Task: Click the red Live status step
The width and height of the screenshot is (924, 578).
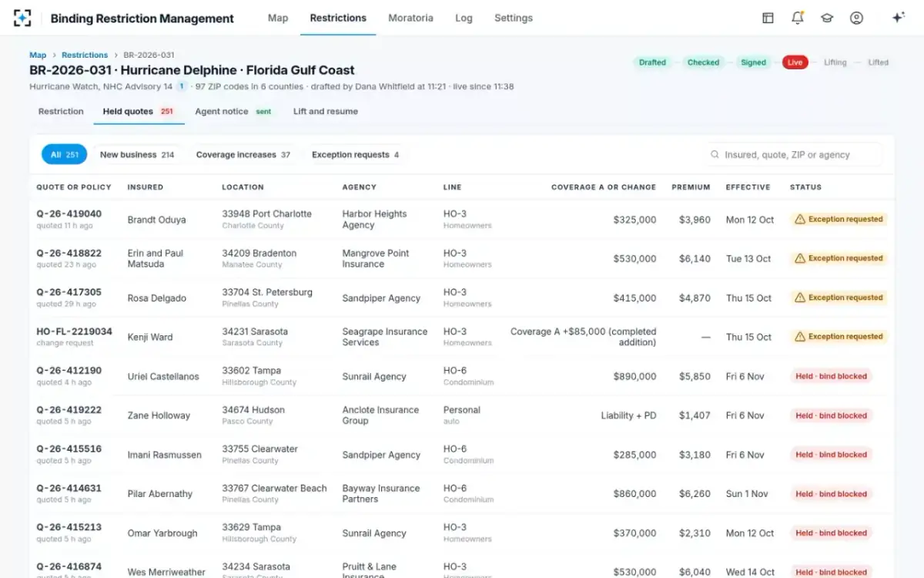Action: [795, 62]
